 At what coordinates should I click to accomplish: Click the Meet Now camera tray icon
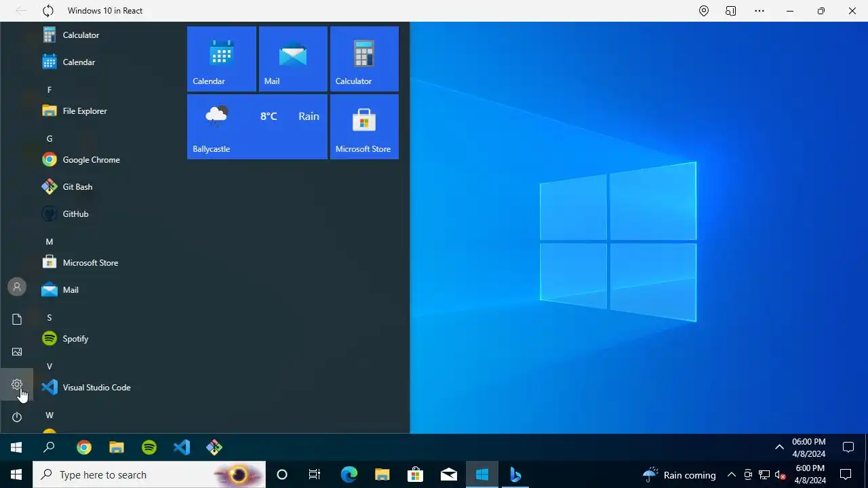click(748, 474)
